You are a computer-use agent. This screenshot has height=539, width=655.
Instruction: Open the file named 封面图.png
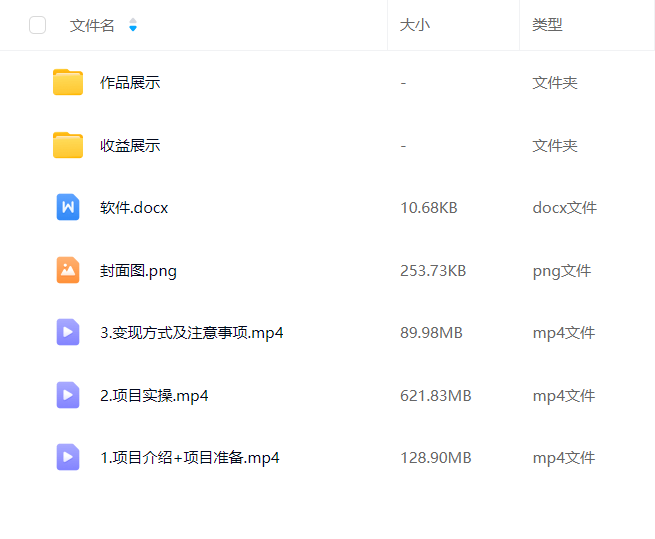[x=138, y=271]
